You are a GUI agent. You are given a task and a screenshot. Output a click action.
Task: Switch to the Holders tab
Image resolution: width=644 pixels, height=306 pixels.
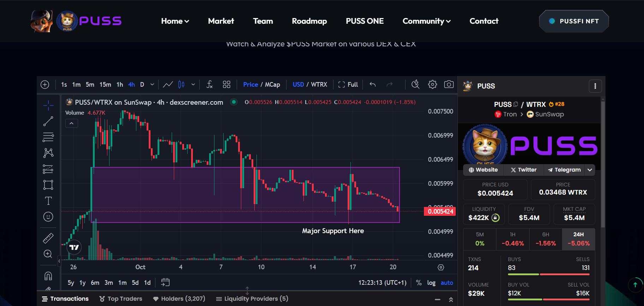pyautogui.click(x=179, y=299)
